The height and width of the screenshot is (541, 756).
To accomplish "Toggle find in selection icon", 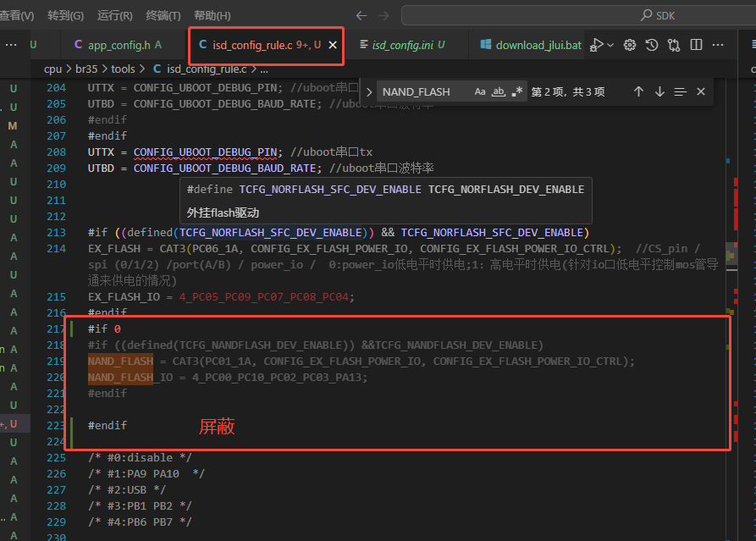I will tap(681, 91).
